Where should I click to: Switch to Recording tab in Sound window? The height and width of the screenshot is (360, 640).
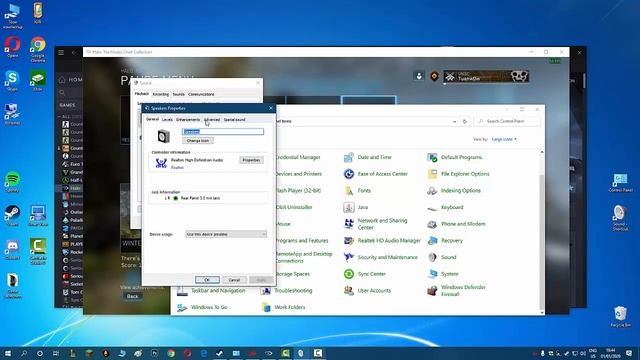(160, 94)
